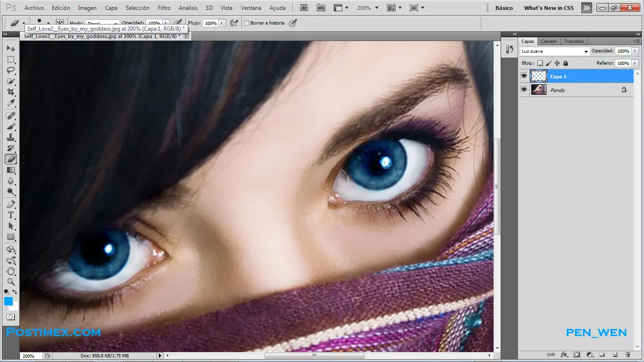The width and height of the screenshot is (644, 362).
Task: Open the History panel icon
Action: [x=509, y=49]
